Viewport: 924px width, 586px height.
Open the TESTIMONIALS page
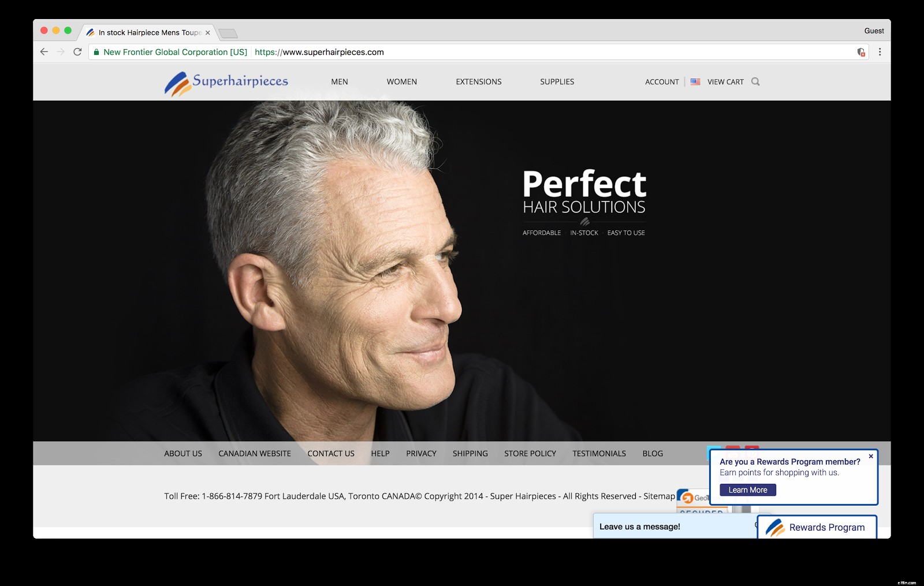pos(599,453)
